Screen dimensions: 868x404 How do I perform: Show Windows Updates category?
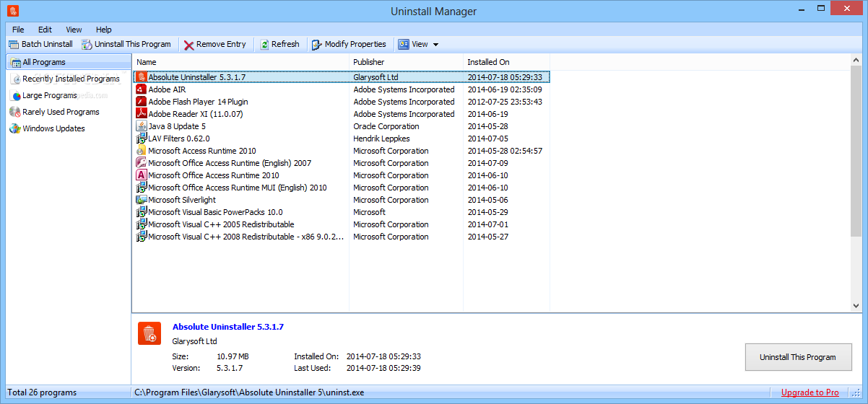(x=53, y=128)
